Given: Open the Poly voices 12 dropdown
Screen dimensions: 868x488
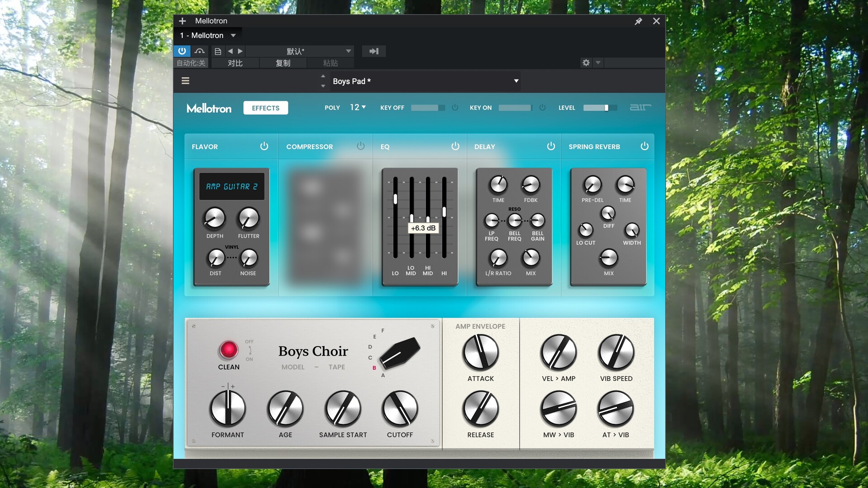Looking at the screenshot, I should click(x=358, y=108).
